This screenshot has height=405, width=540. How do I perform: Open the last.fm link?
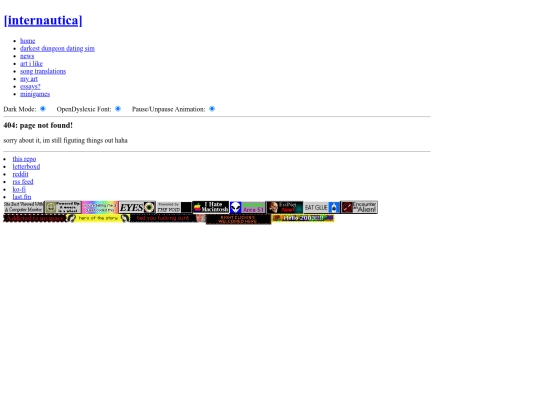coord(22,197)
